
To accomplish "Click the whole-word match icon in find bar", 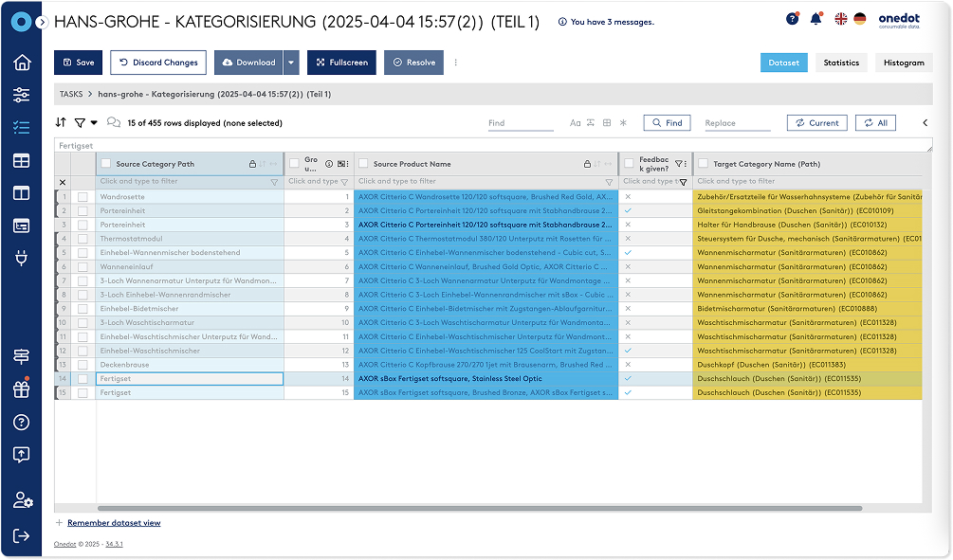I will tap(590, 122).
